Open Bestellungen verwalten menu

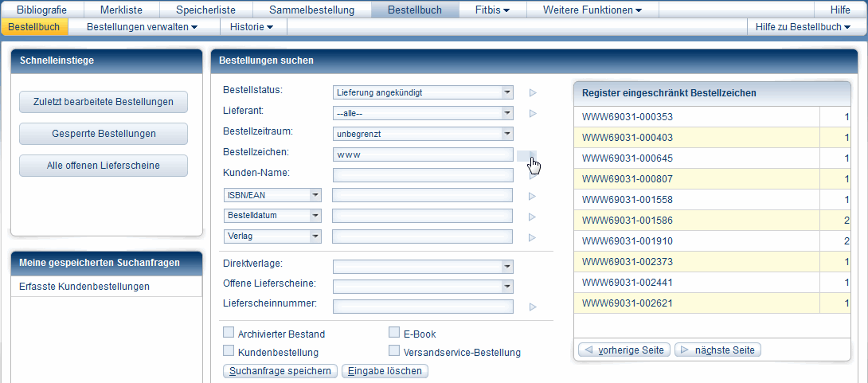pyautogui.click(x=143, y=27)
